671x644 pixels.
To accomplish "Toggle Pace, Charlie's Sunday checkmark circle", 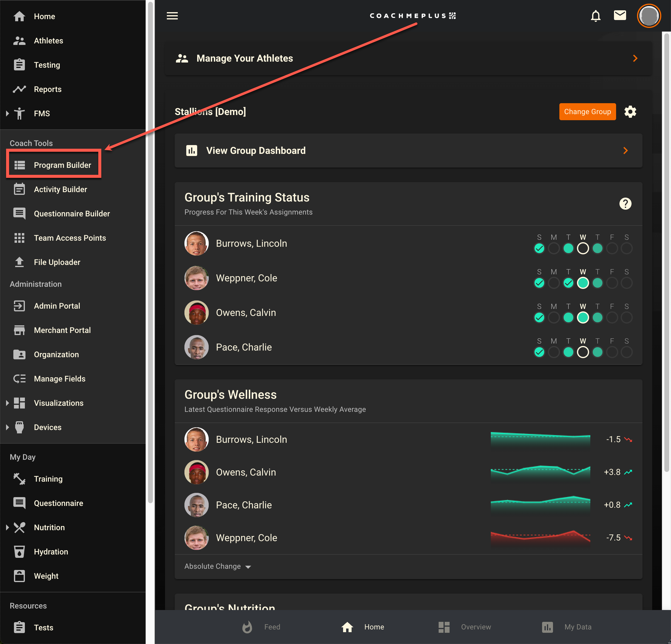I will click(x=539, y=352).
